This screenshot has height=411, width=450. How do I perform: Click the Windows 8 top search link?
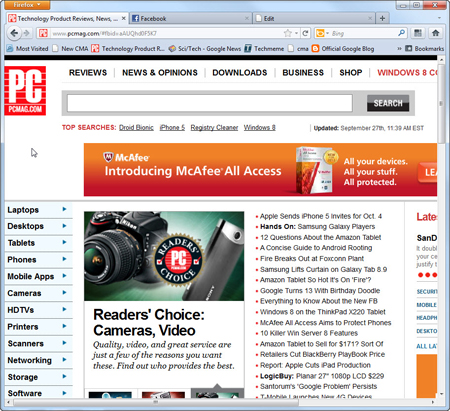click(259, 128)
